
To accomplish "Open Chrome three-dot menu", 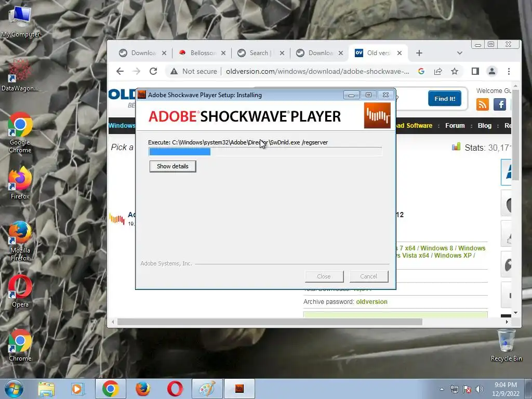I will [509, 71].
